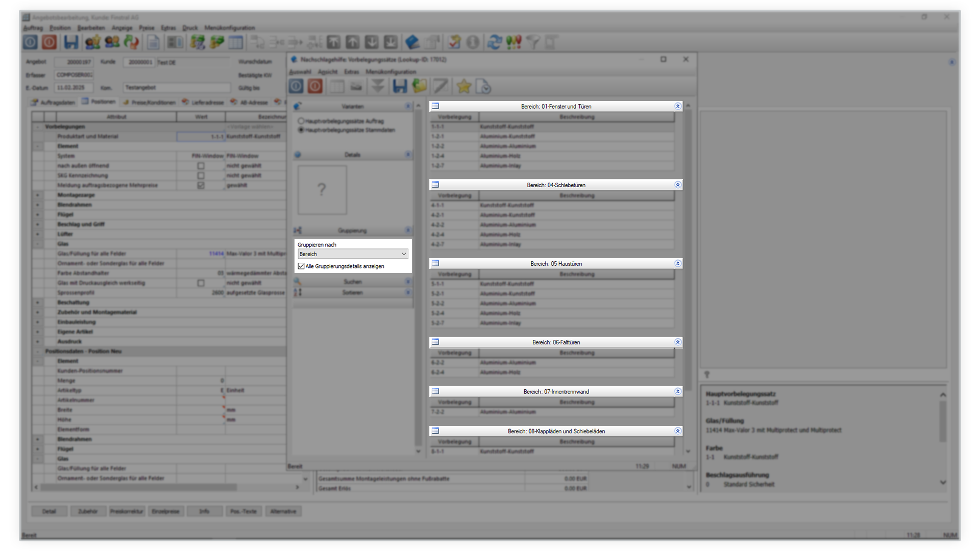Click the pencil edit icon in lookup toolbar
The width and height of the screenshot is (980, 551).
(x=441, y=86)
